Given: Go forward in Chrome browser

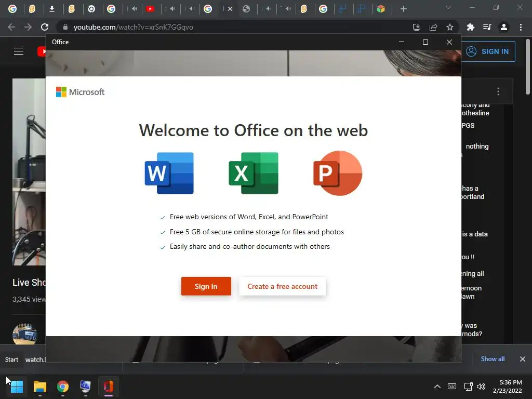Looking at the screenshot, I should click(x=28, y=27).
